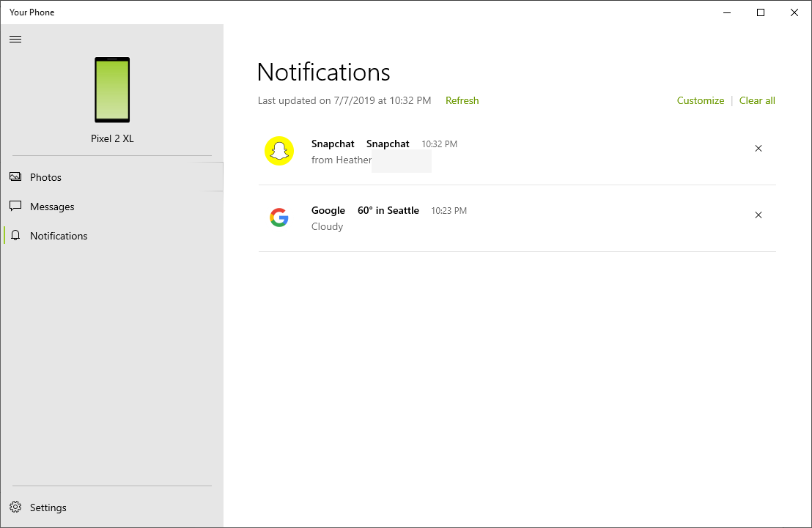Click the 10:23 PM notification timestamp
The image size is (812, 528).
449,211
